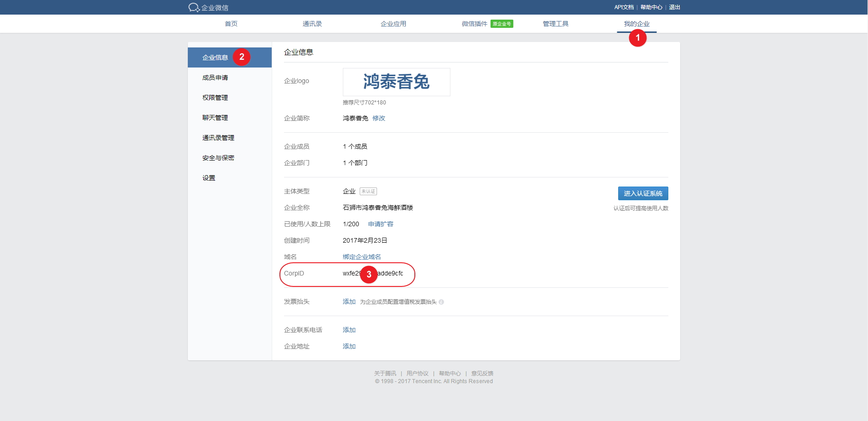
Task: Click the 认证后可提高使用人数 note
Action: click(x=641, y=208)
